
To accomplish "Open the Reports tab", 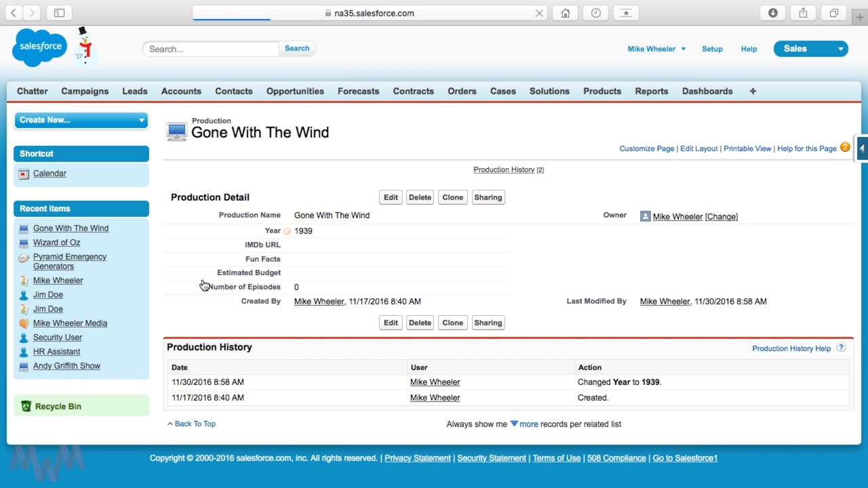I will point(652,91).
